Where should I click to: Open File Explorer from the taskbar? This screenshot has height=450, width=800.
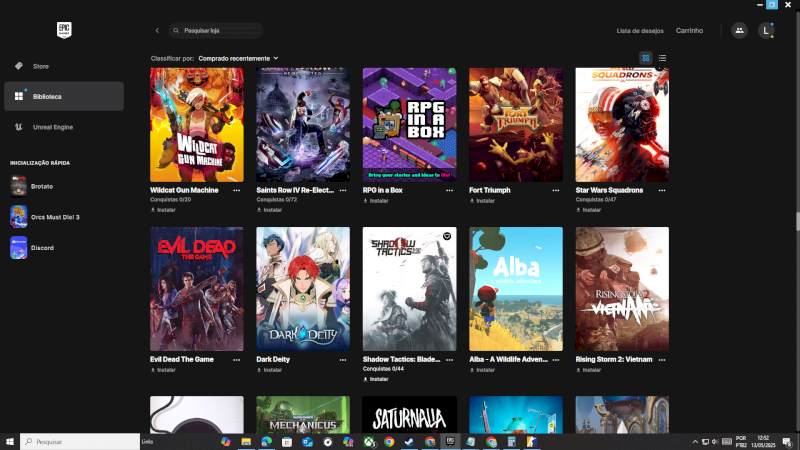246,442
